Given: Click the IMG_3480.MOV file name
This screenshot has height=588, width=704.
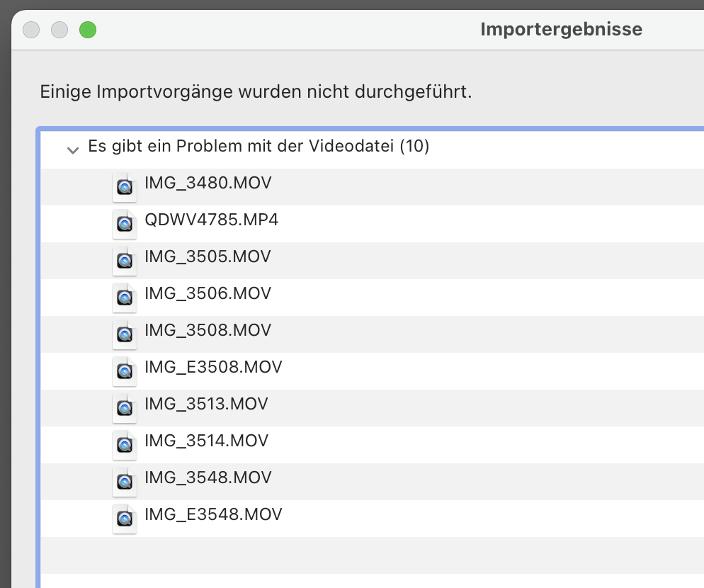Looking at the screenshot, I should coord(208,183).
